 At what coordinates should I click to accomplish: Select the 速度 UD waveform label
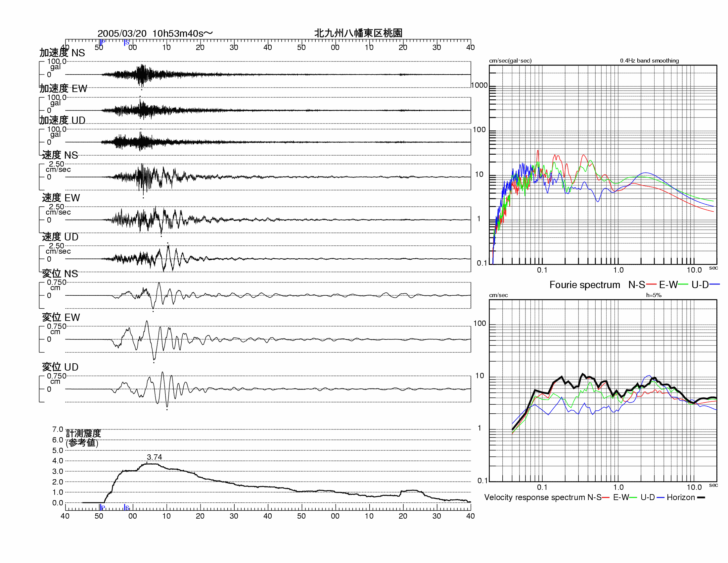point(60,237)
